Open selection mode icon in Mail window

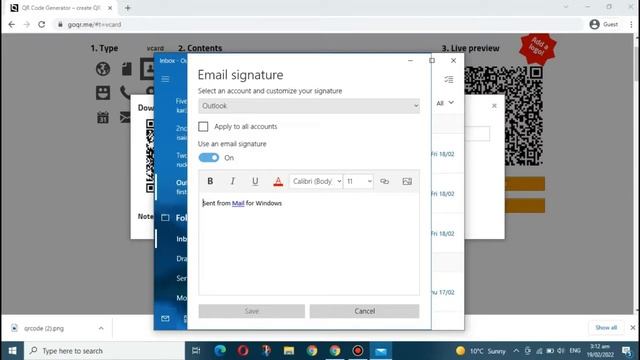(x=449, y=79)
